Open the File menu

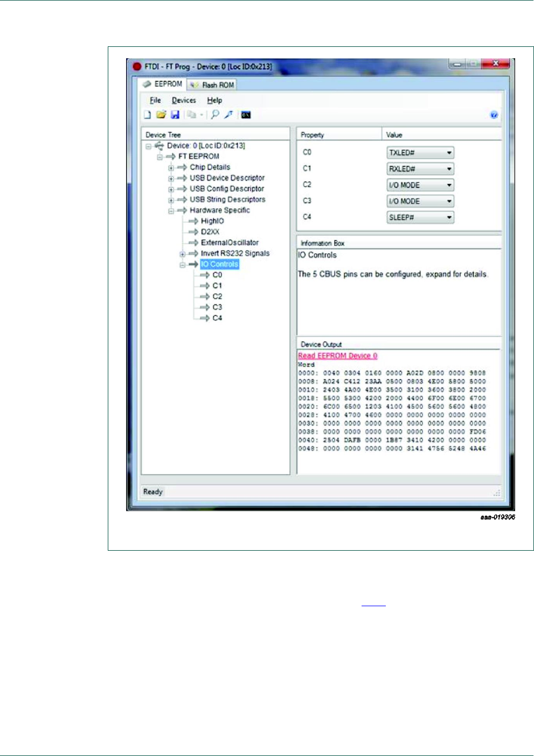pyautogui.click(x=155, y=100)
